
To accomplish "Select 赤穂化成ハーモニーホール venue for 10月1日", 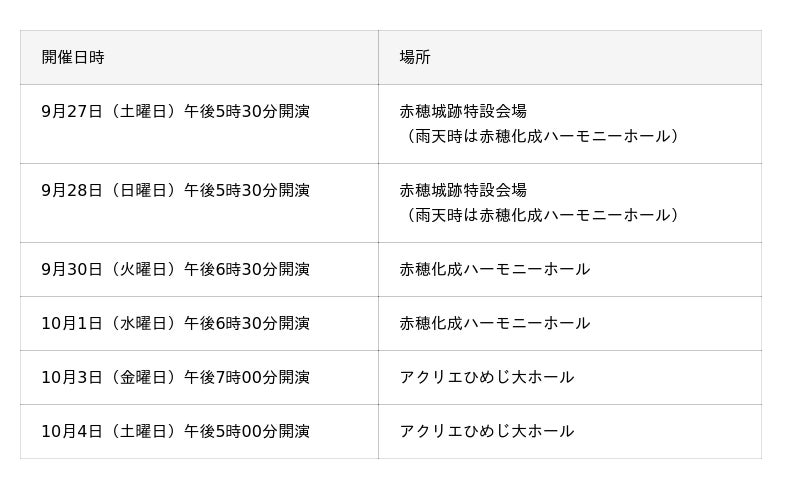I will tap(495, 323).
